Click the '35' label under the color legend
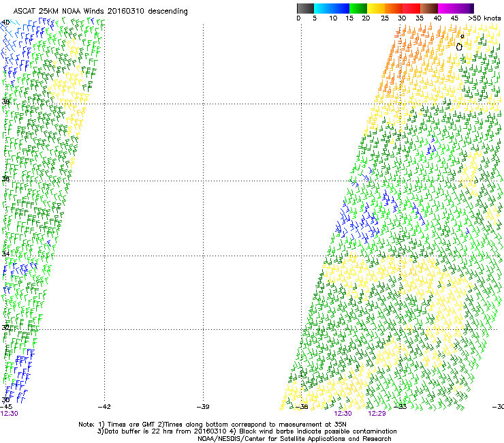Viewport: 504px width, 443px height. pyautogui.click(x=420, y=18)
